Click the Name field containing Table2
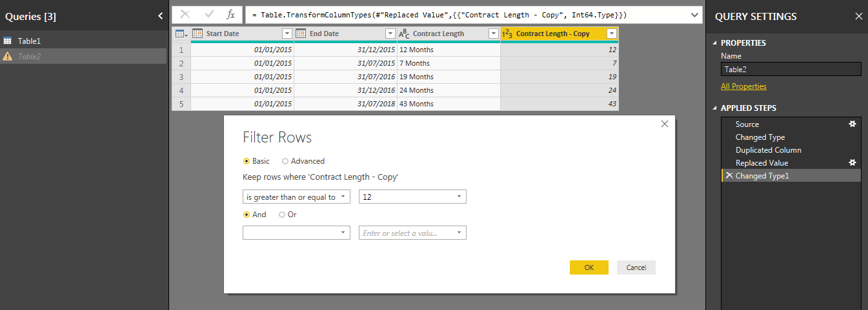868x310 pixels. (x=791, y=69)
